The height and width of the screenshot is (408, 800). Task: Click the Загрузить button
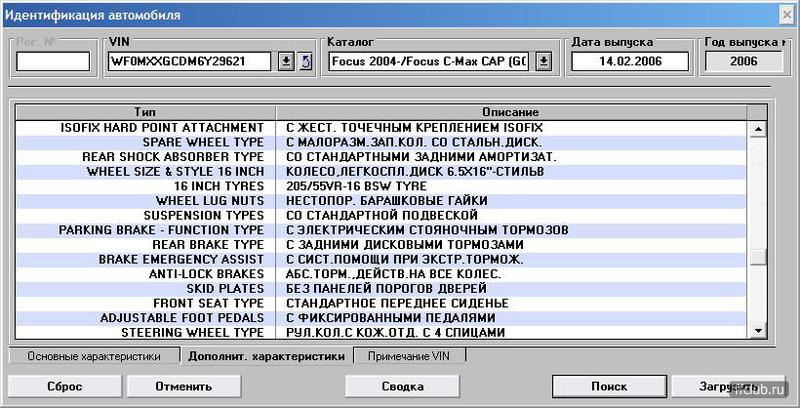[x=728, y=386]
